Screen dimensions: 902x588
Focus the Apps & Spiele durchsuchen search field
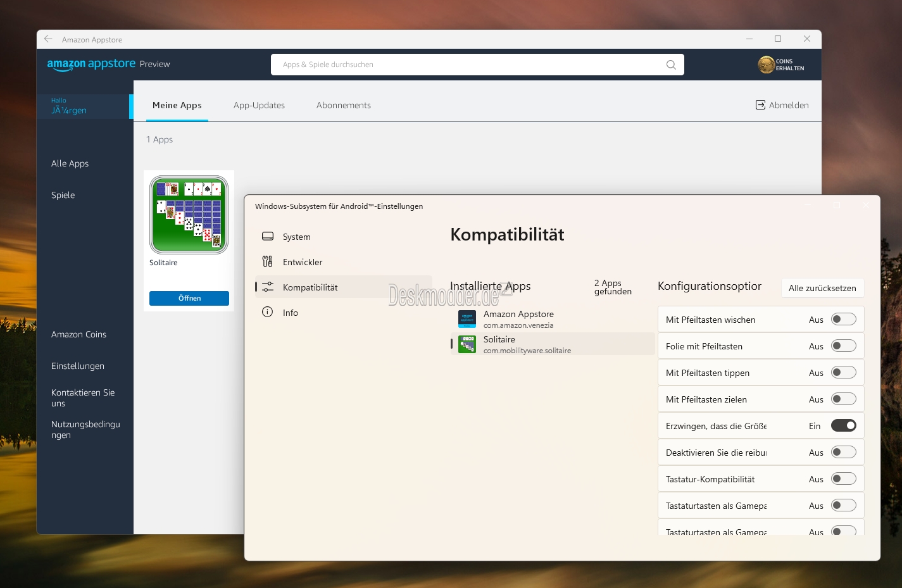tap(477, 65)
